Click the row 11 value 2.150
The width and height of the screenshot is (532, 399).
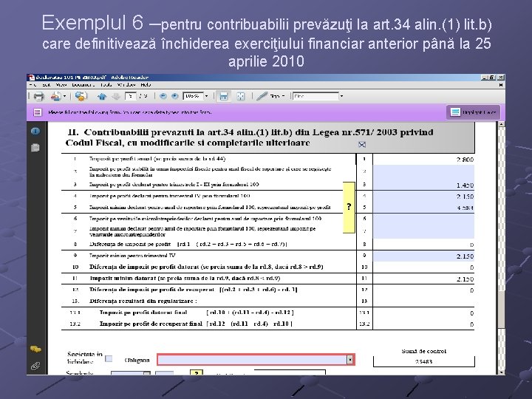pyautogui.click(x=465, y=279)
